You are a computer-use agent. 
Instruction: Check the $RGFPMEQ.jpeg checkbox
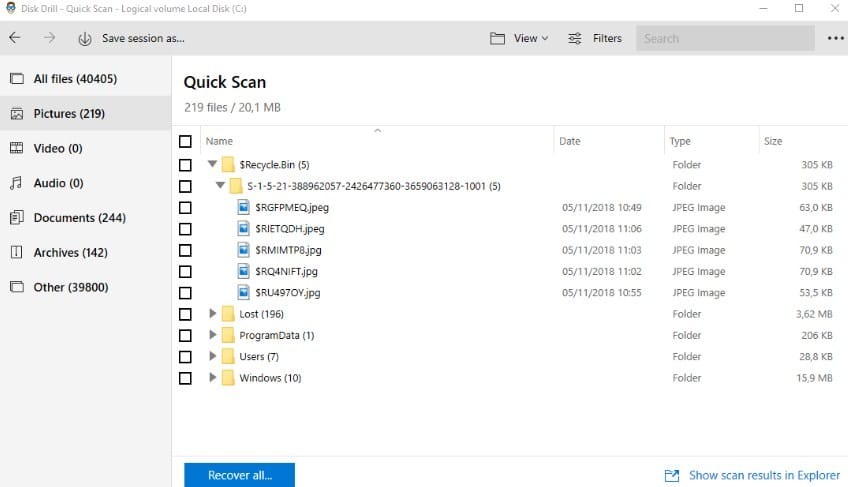[185, 208]
